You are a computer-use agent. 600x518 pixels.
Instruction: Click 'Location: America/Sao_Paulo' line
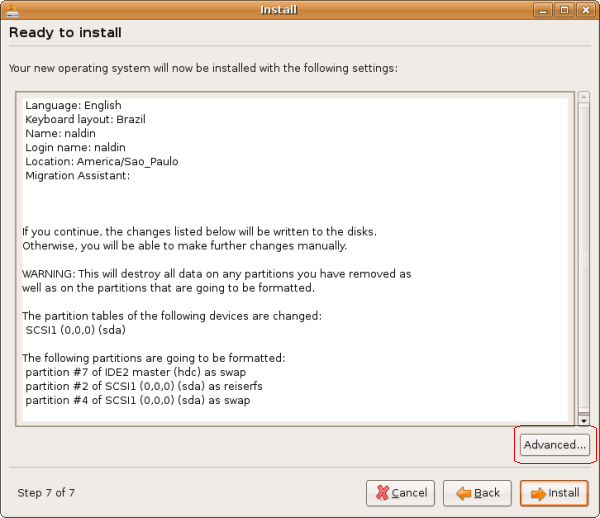[102, 161]
